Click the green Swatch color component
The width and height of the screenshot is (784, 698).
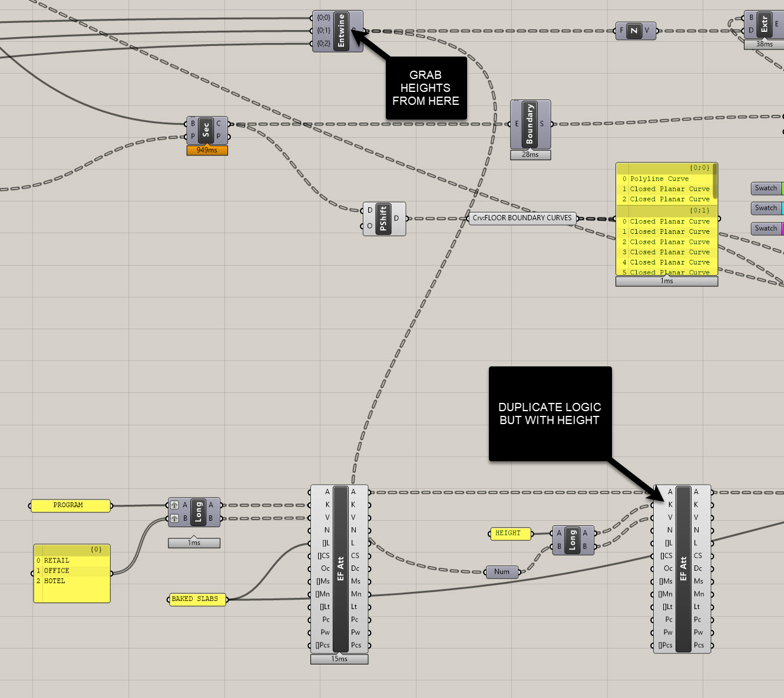click(766, 188)
